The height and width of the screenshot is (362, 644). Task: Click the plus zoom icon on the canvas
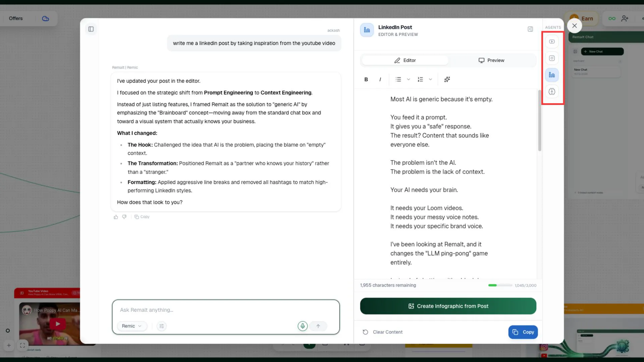click(9, 346)
